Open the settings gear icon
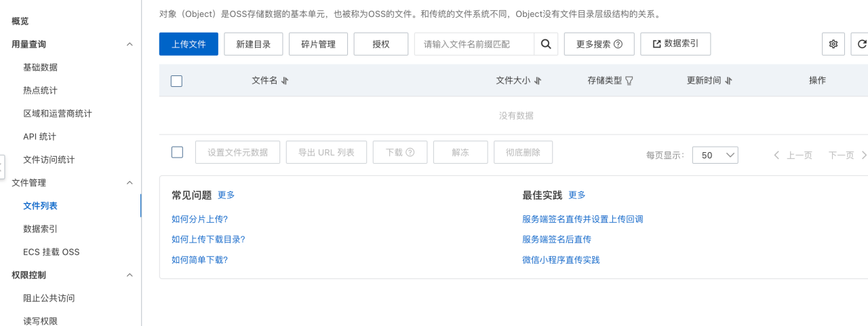This screenshot has height=326, width=868. pos(833,44)
